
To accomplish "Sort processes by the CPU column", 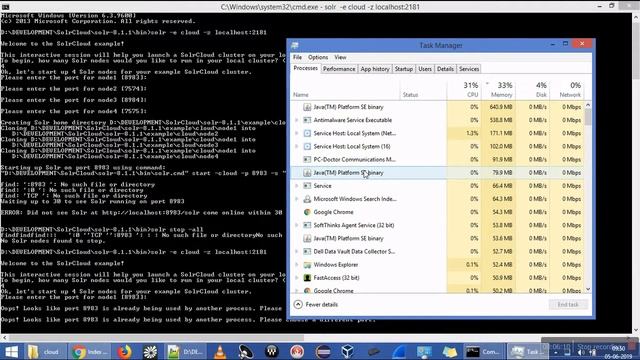I will (x=464, y=90).
